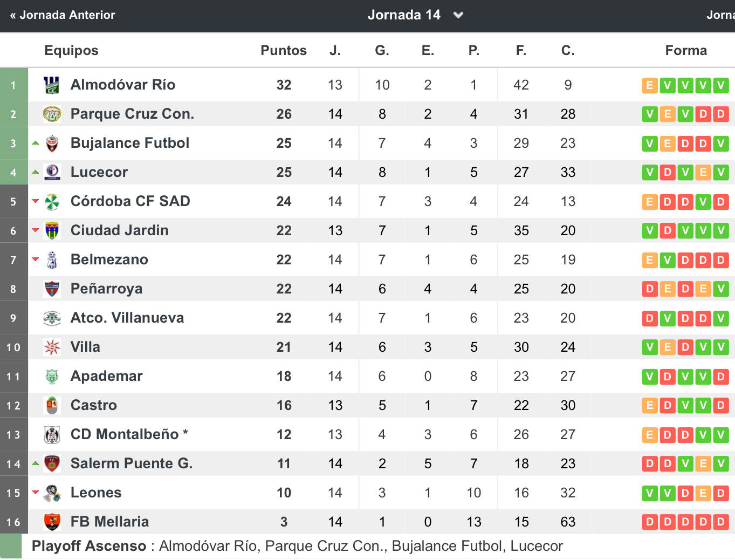Click the Castro team crest
Screen dimensions: 735x560
(x=52, y=405)
